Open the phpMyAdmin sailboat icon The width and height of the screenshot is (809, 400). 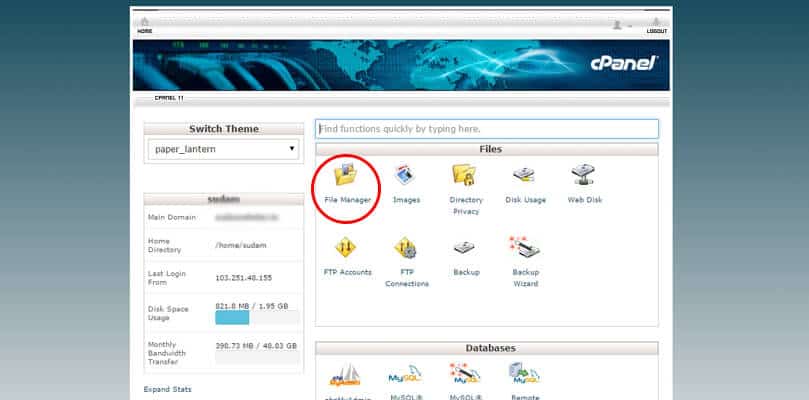coord(346,376)
